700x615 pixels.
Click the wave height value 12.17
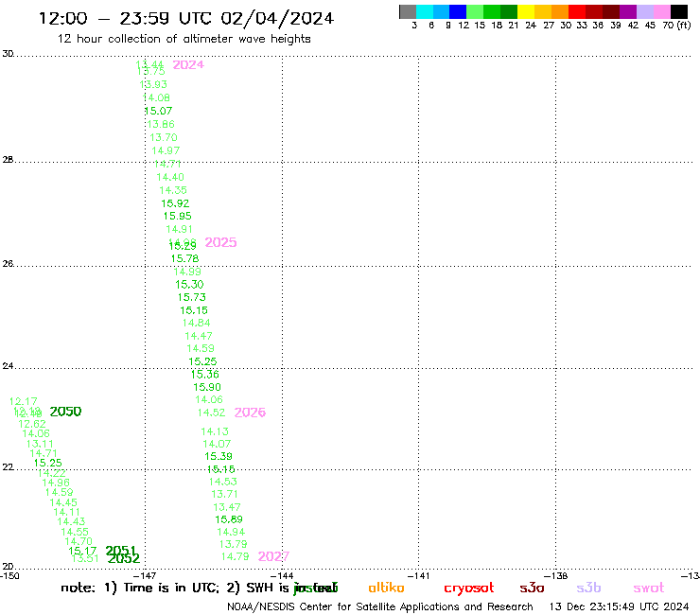pyautogui.click(x=24, y=402)
